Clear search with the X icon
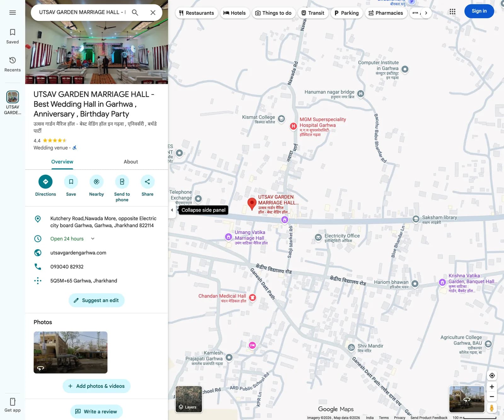This screenshot has width=504, height=420. pos(153,13)
